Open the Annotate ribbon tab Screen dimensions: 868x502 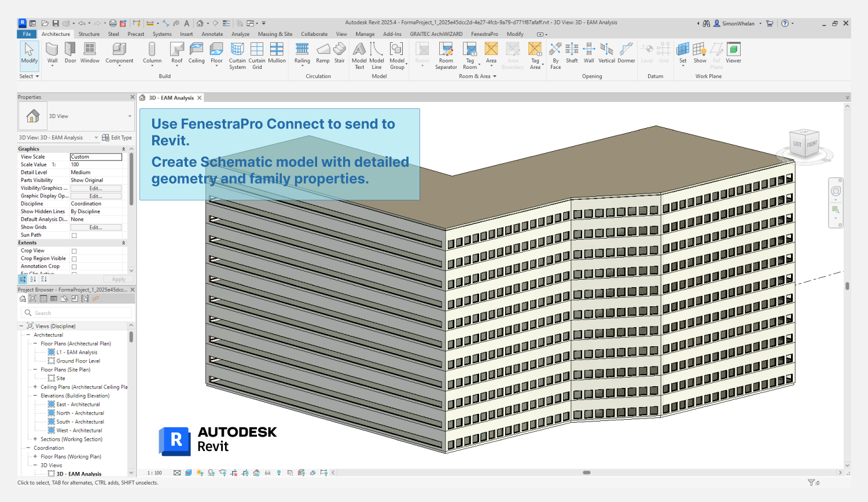click(212, 34)
